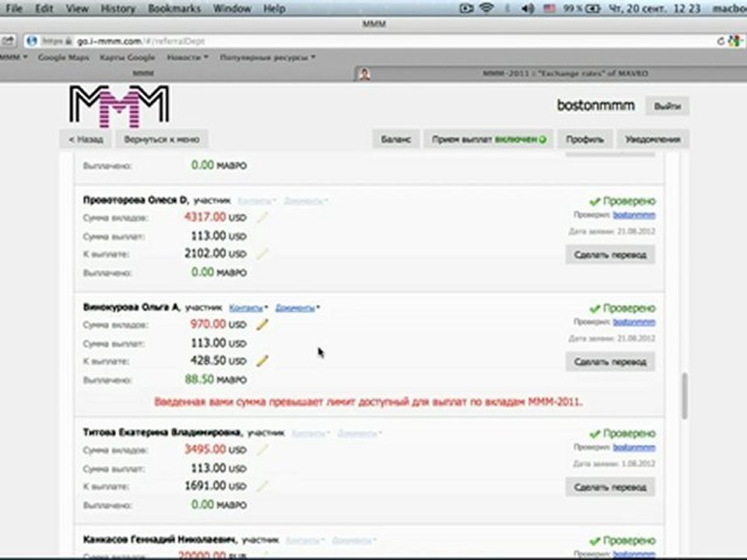Expand Контакты dropdown for Титова Екатерина

(x=310, y=433)
